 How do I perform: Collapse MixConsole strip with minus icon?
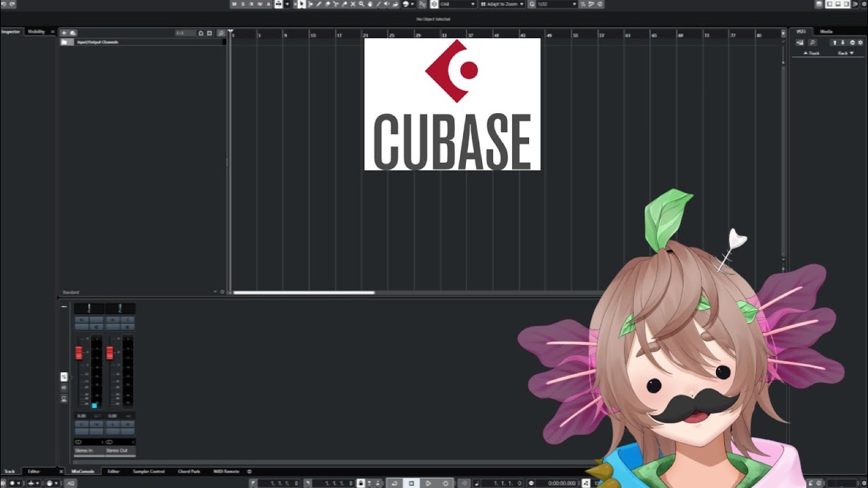pyautogui.click(x=64, y=306)
